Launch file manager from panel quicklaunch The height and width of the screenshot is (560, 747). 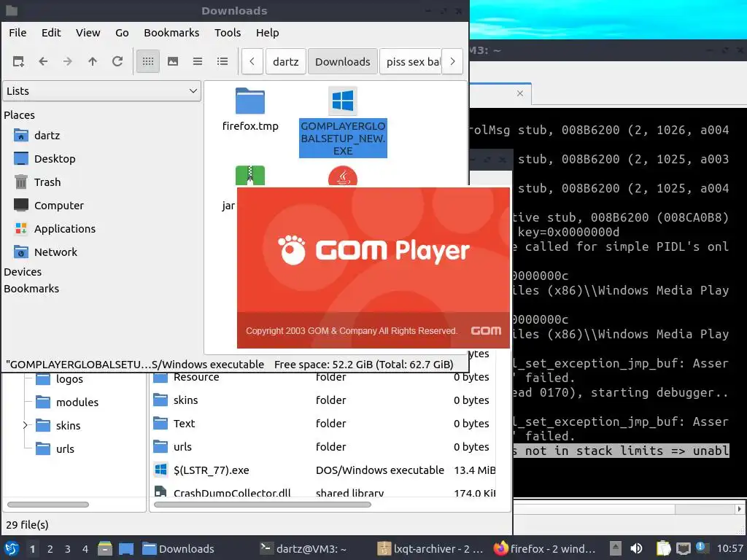[105, 548]
